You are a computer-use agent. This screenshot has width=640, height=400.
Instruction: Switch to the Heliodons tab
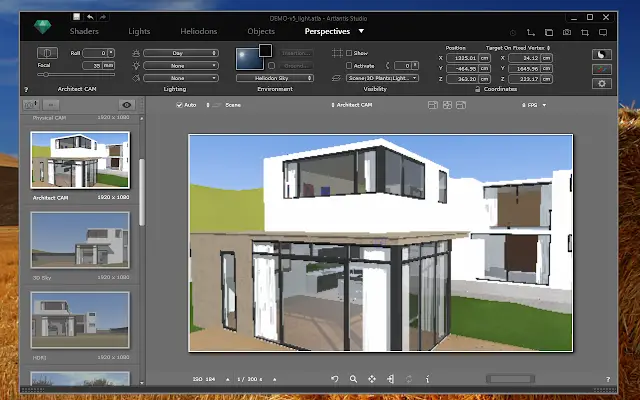point(199,31)
